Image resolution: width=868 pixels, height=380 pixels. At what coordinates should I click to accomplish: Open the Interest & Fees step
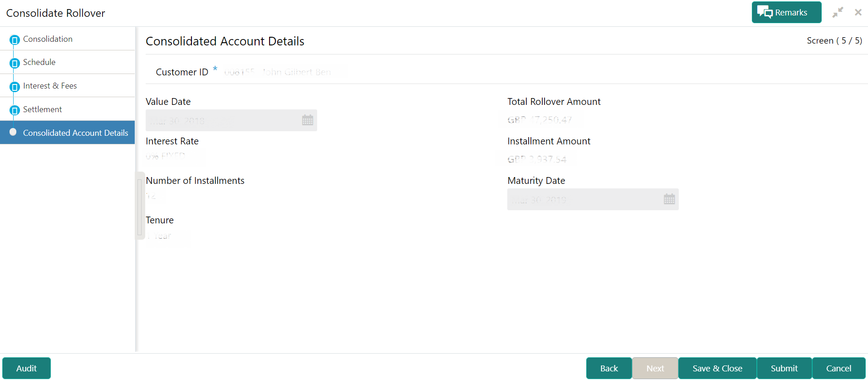click(50, 86)
